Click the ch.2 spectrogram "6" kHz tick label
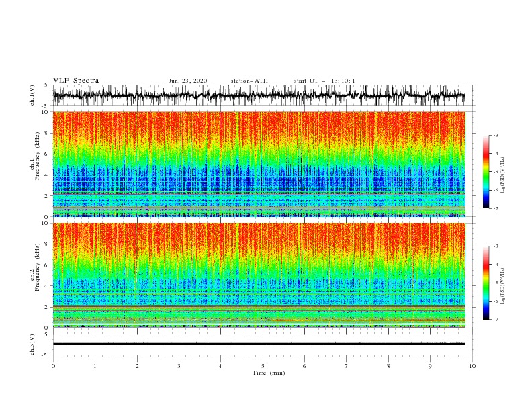Screen dimensions: 532x411 tap(46, 265)
